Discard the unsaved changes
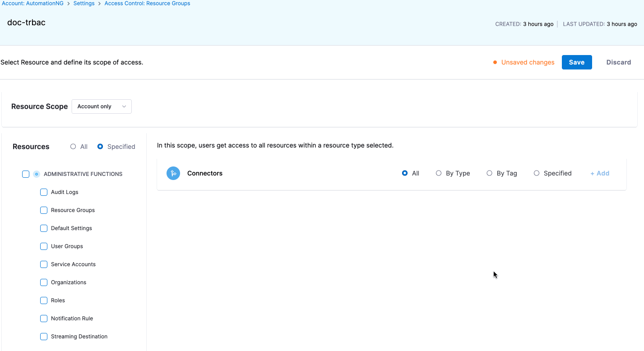 click(x=618, y=62)
